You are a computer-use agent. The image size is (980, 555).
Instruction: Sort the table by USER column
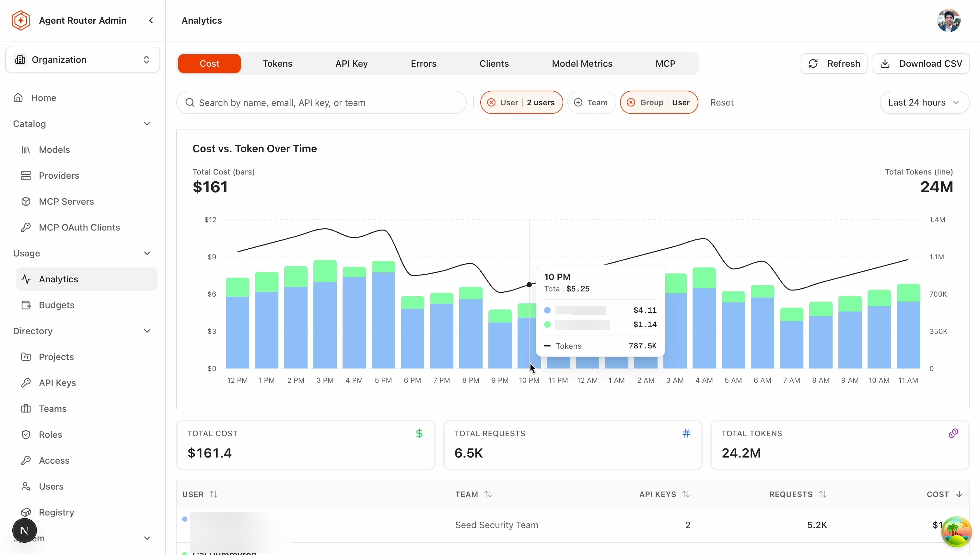point(200,494)
